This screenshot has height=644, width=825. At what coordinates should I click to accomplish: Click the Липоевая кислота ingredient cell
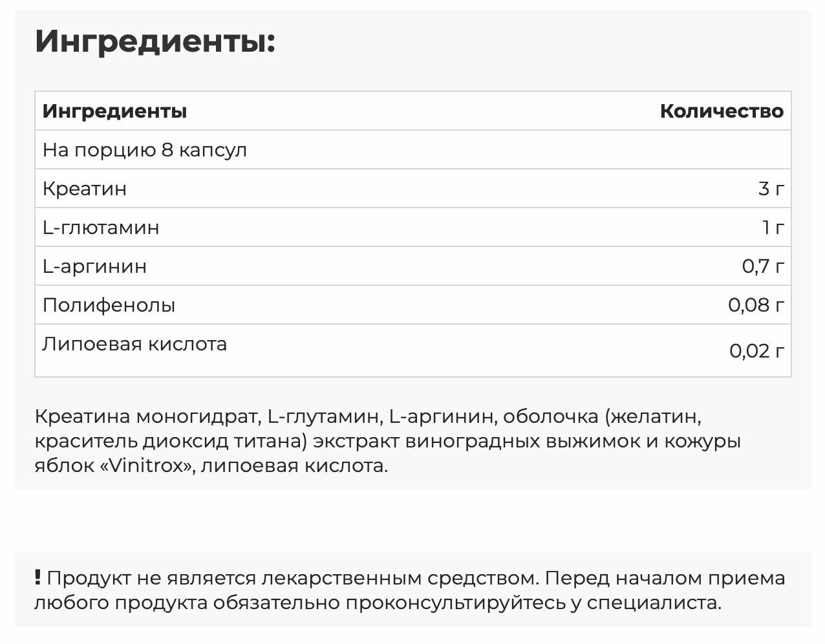click(x=134, y=344)
